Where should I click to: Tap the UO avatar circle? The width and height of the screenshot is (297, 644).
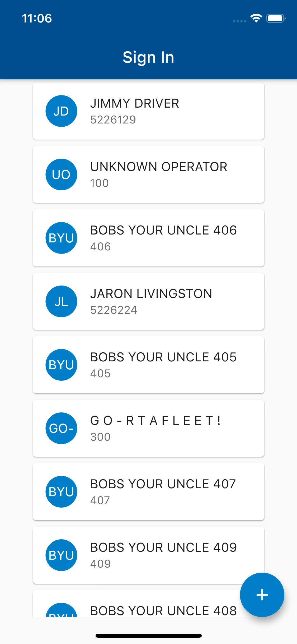tap(61, 174)
